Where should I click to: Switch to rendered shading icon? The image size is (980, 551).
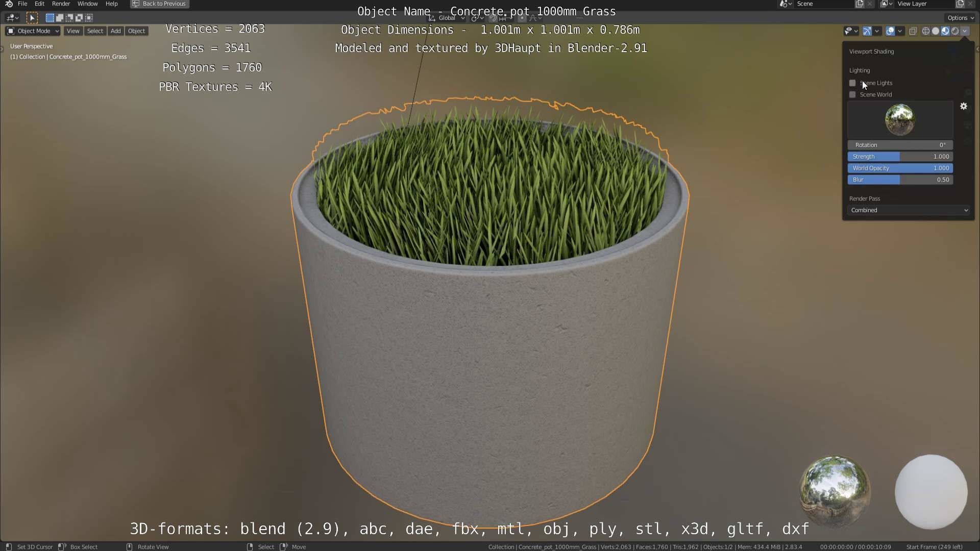pyautogui.click(x=955, y=31)
